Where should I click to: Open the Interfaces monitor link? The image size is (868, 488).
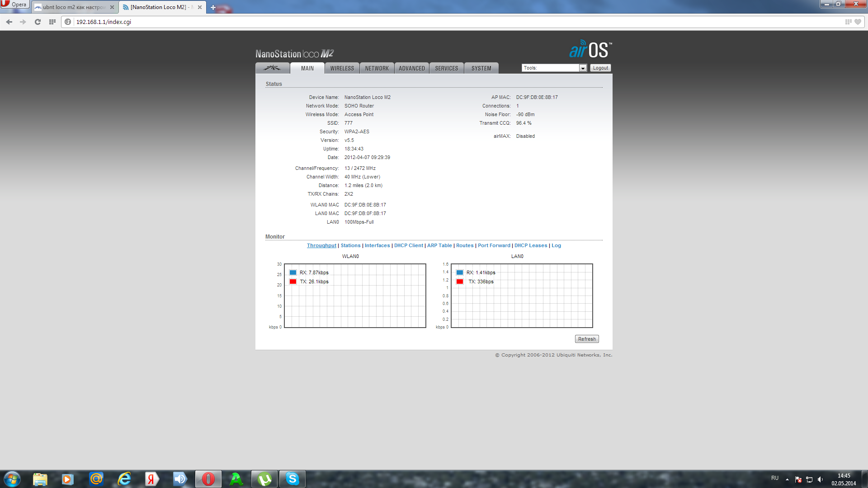377,245
